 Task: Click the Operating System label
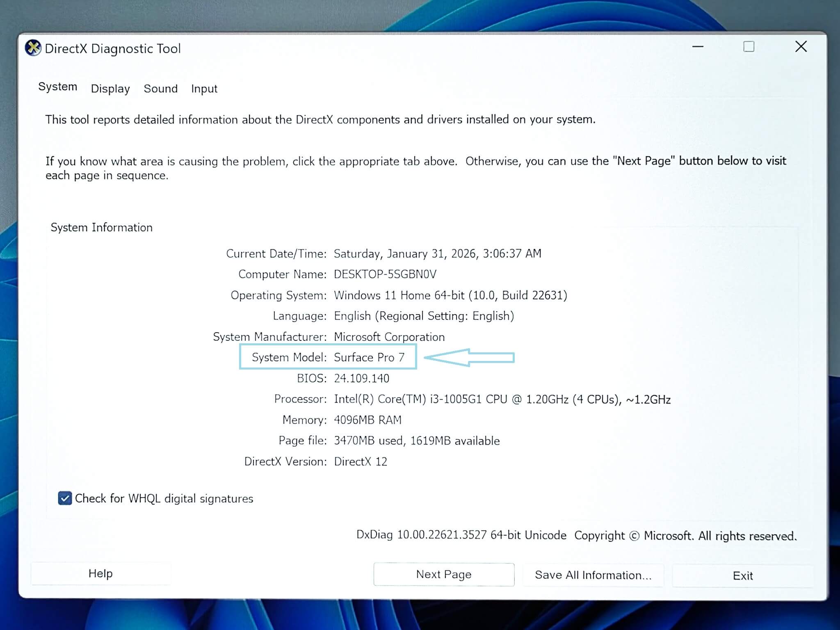tap(279, 295)
